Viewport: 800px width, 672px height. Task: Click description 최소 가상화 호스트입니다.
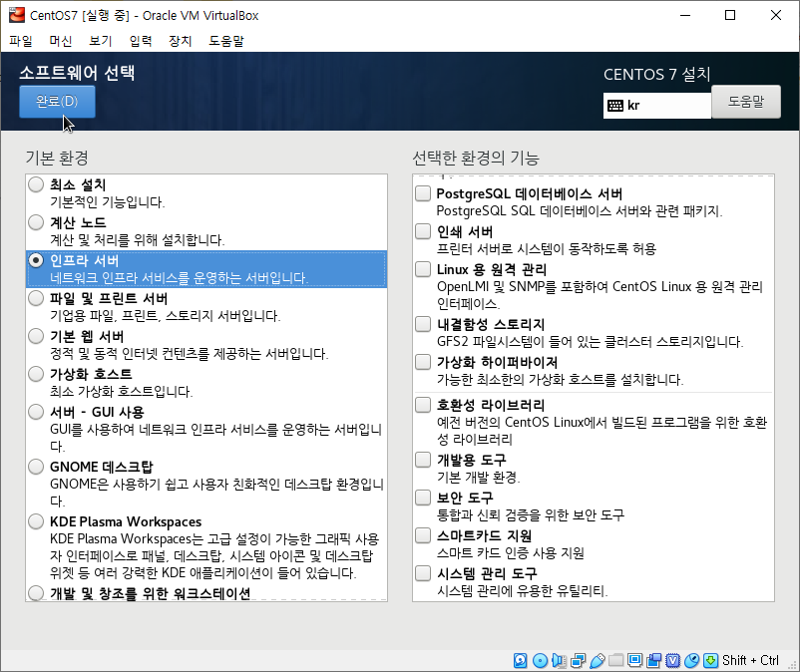[x=122, y=392]
